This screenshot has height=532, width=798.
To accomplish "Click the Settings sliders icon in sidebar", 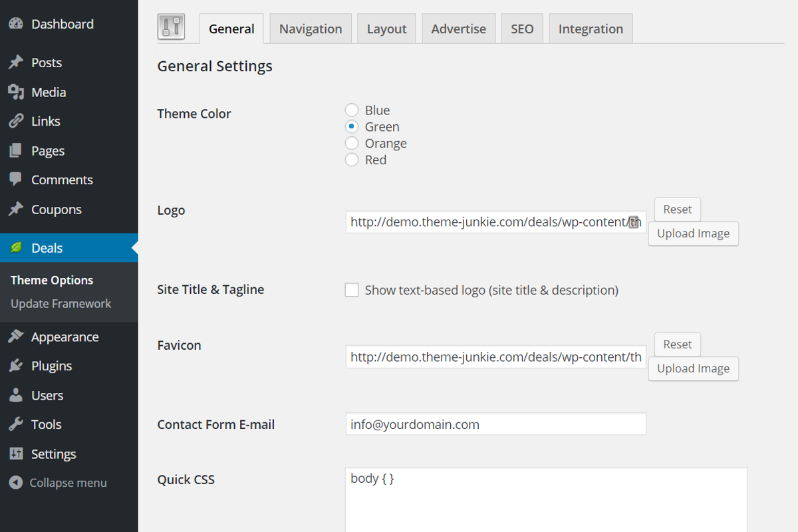I will coord(16,454).
